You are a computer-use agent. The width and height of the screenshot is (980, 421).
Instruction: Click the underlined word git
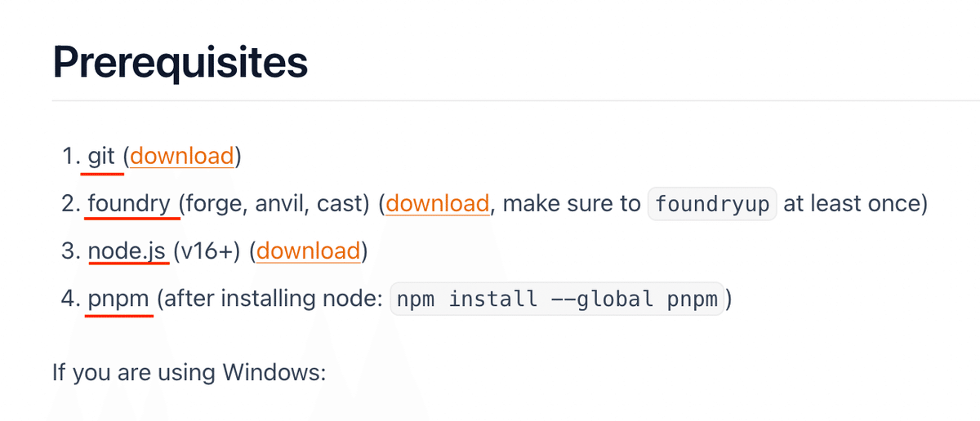[x=101, y=156]
